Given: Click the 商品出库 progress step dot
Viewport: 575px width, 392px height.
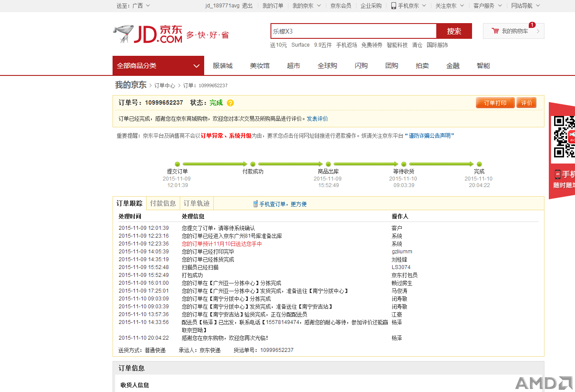Looking at the screenshot, I should point(328,164).
